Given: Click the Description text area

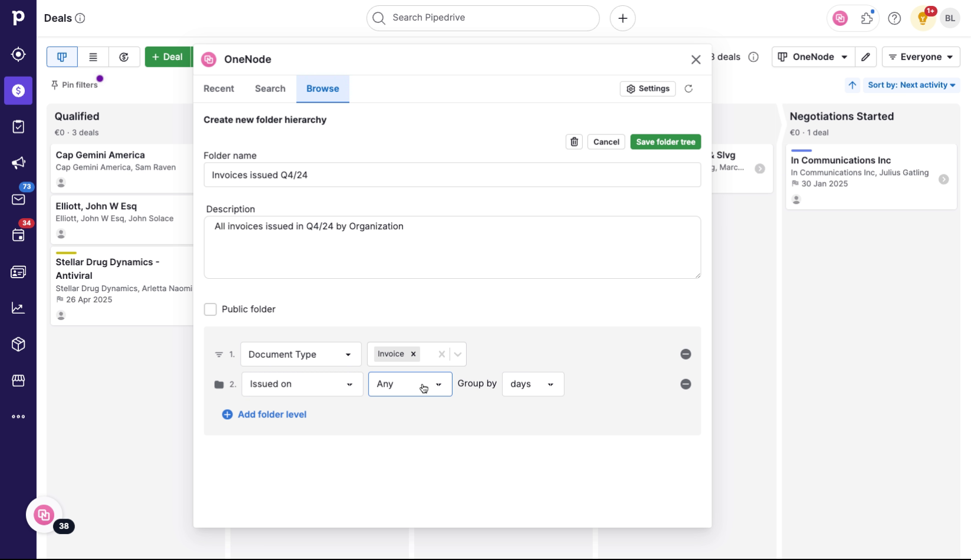Looking at the screenshot, I should [452, 248].
